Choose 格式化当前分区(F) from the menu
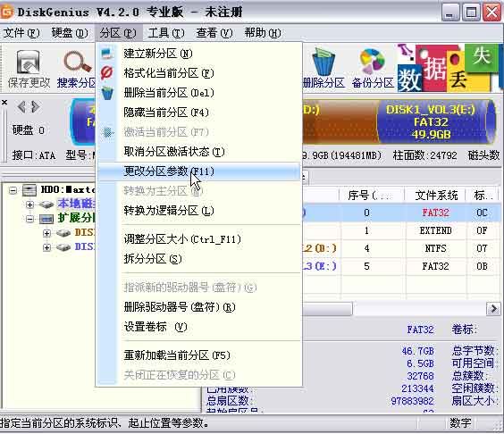 [199, 73]
